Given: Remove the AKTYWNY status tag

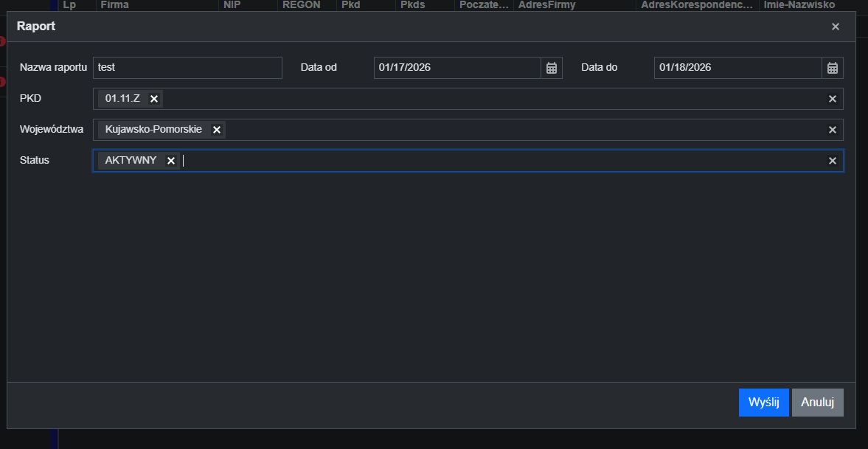Looking at the screenshot, I should click(171, 161).
